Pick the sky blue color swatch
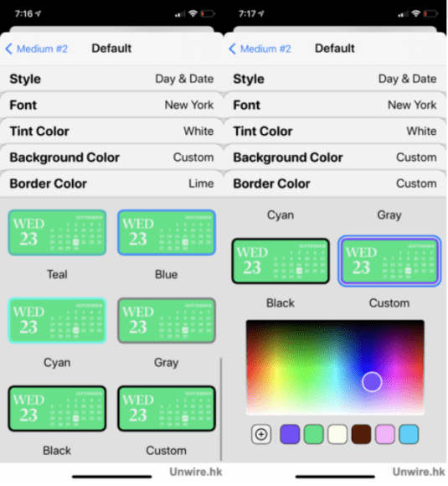Screen dimensions: 448x486 (x=409, y=434)
